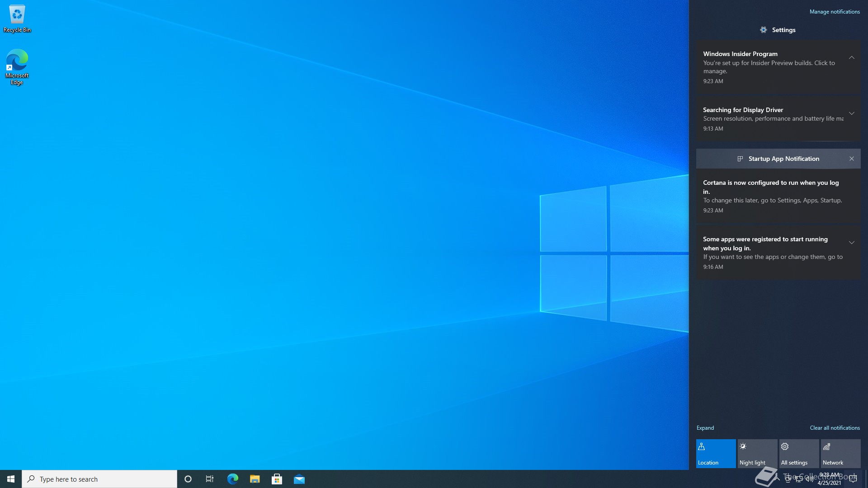Collapse the Windows Insider Program notification
Viewport: 868px width, 488px height.
[851, 57]
